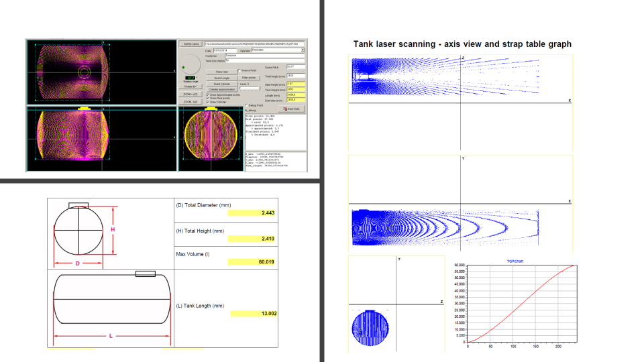644x362 pixels.
Task: Click the yellow Tank Height (mm) field
Action: tap(296, 89)
